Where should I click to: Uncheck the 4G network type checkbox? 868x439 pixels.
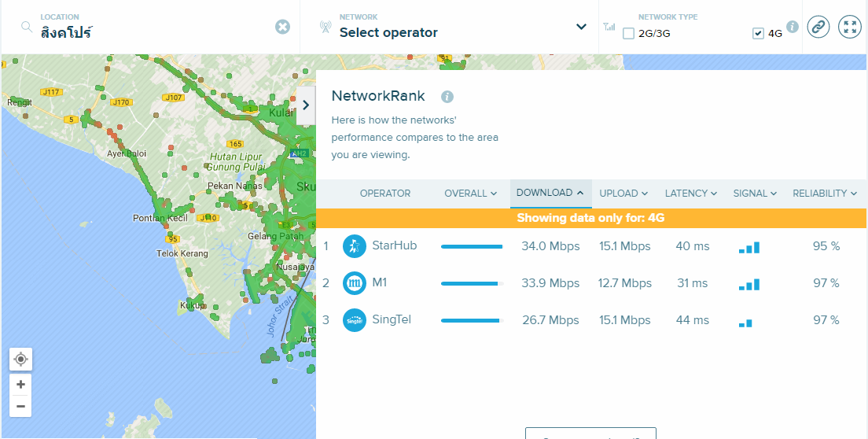759,33
